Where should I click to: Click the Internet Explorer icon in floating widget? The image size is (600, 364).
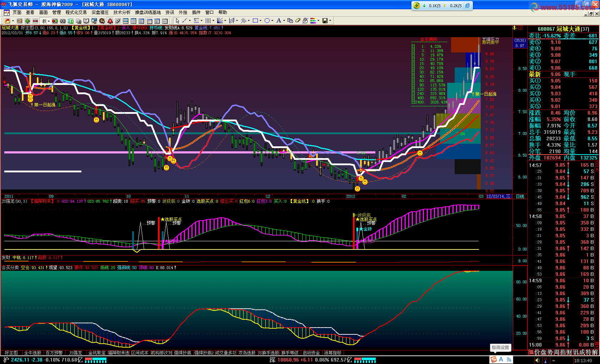click(467, 5)
